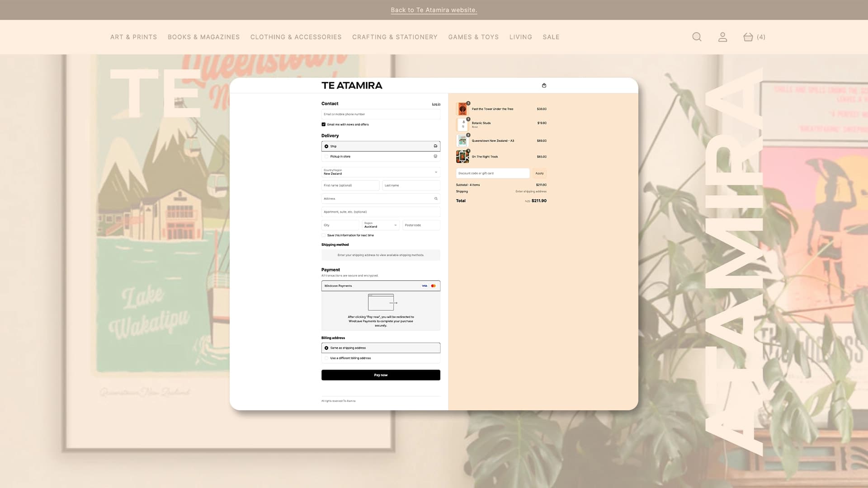Click the Discount code or gift card field
The height and width of the screenshot is (488, 868).
(x=493, y=173)
